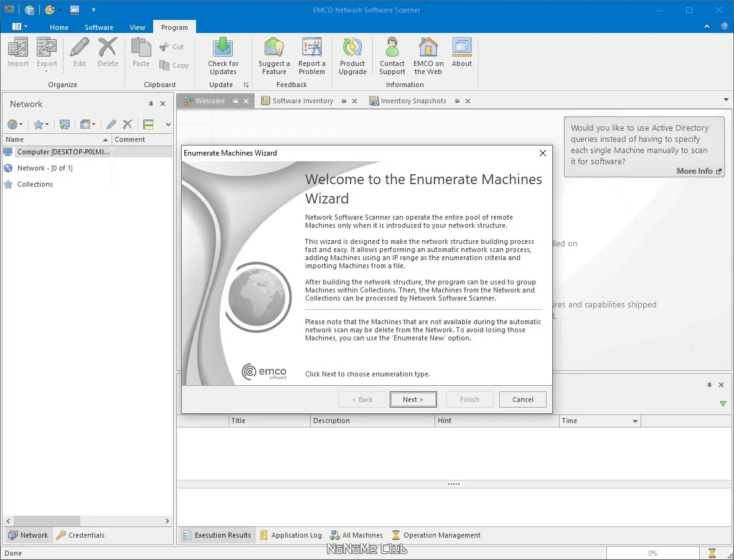Viewport: 734px width, 560px height.
Task: Open the Software Inventory tab
Action: point(303,101)
